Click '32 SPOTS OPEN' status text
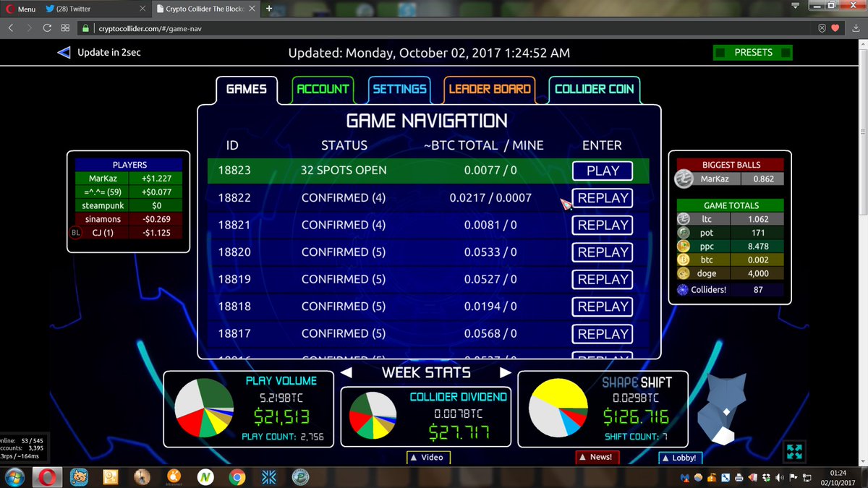The width and height of the screenshot is (868, 488). 344,171
